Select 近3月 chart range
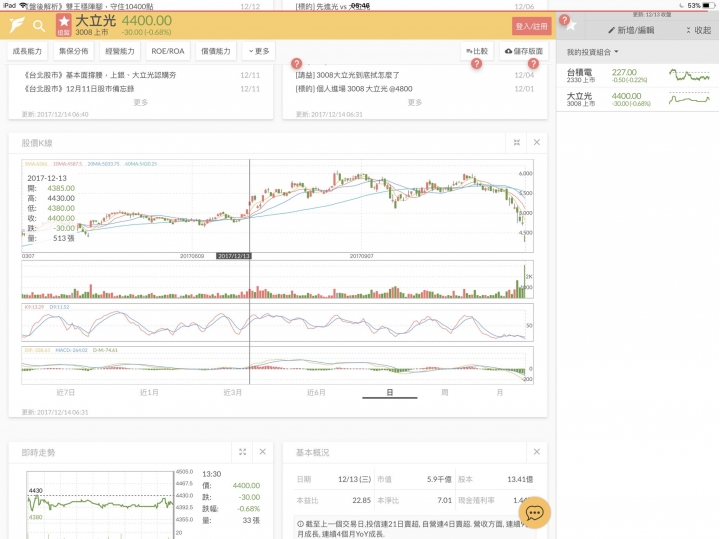Viewport: 720px width, 539px height. coord(232,392)
